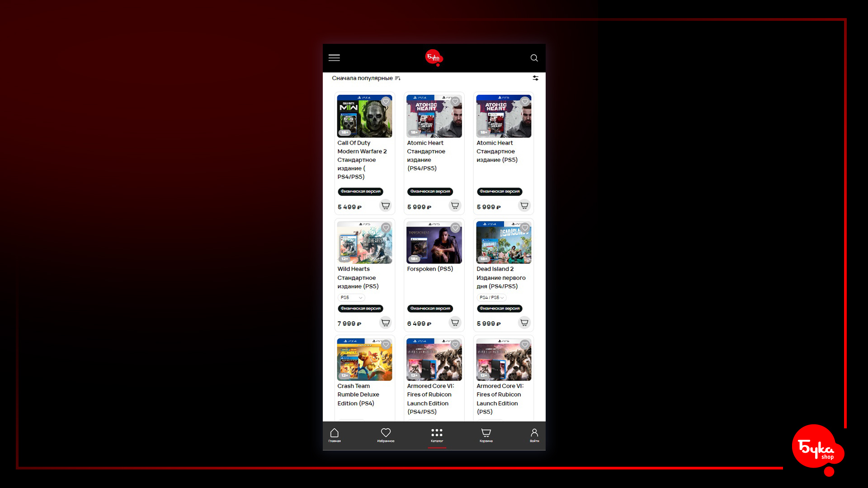Open Armored Core VI (PS4/PS5) cover image
This screenshot has width=868, height=488.
point(434,359)
